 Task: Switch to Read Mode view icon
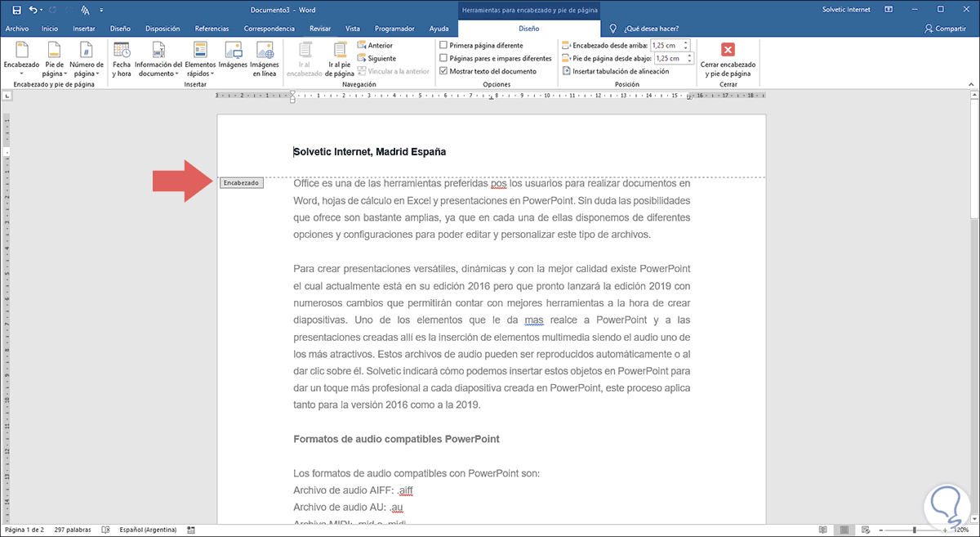tap(825, 530)
